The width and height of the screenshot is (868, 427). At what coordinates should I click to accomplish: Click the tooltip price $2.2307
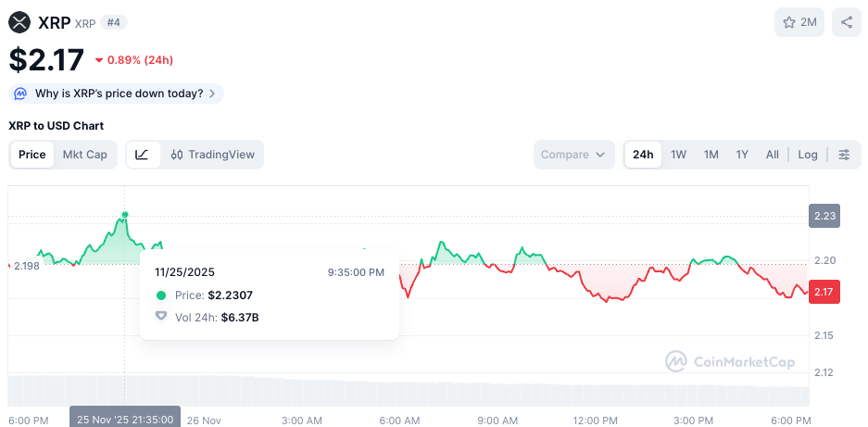pyautogui.click(x=231, y=295)
